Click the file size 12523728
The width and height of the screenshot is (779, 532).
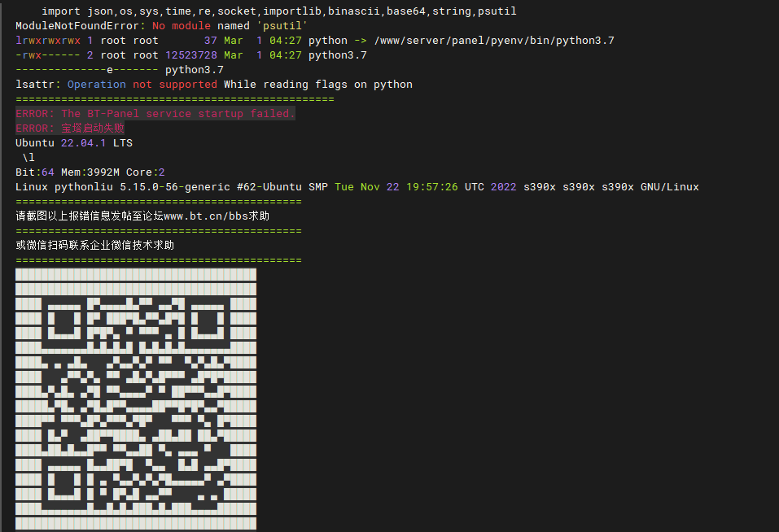coord(191,55)
